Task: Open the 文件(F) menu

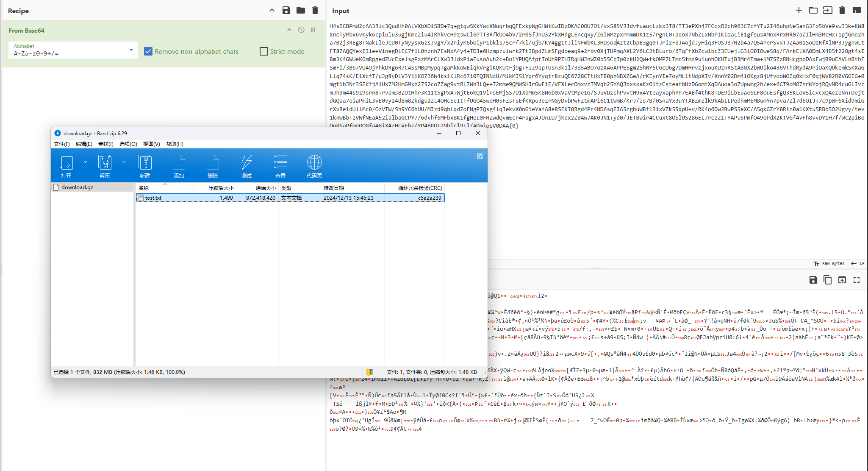Action: coord(61,144)
